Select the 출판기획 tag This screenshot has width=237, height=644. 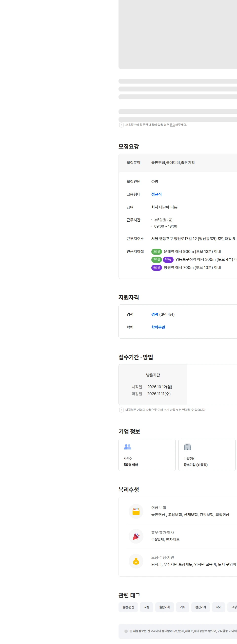[165, 607]
